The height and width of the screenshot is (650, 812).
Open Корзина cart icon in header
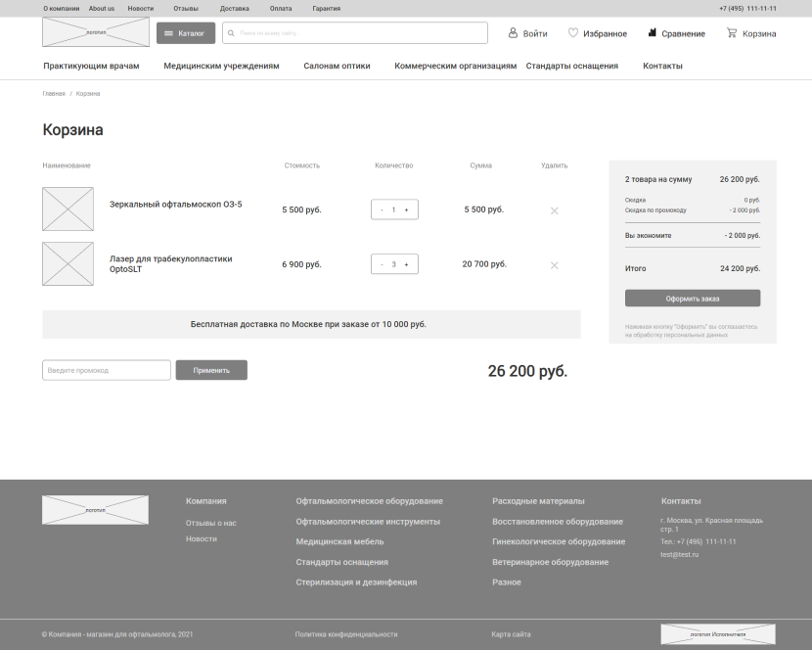coord(731,33)
